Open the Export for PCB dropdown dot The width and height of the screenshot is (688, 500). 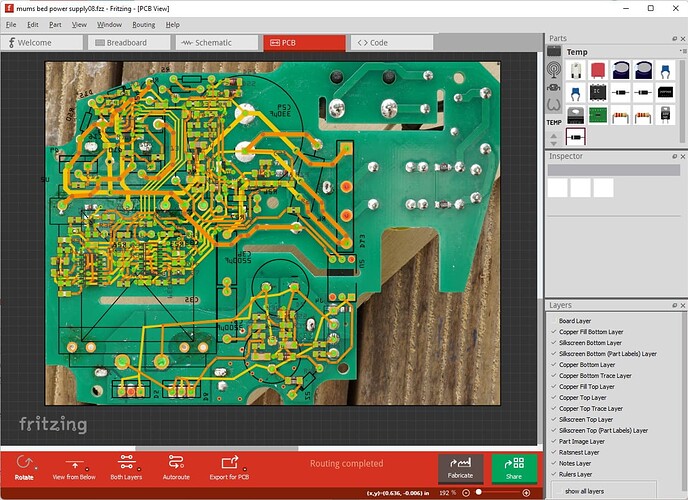pyautogui.click(x=244, y=469)
